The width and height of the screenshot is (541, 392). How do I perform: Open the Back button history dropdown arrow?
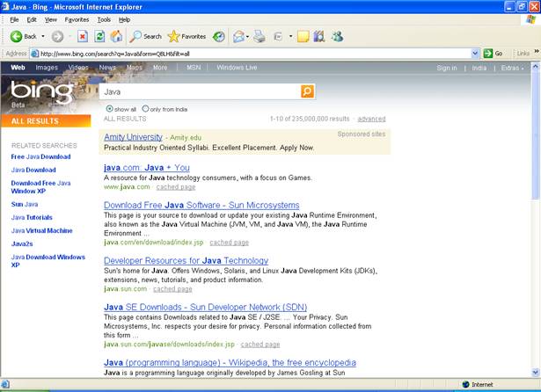(43, 36)
